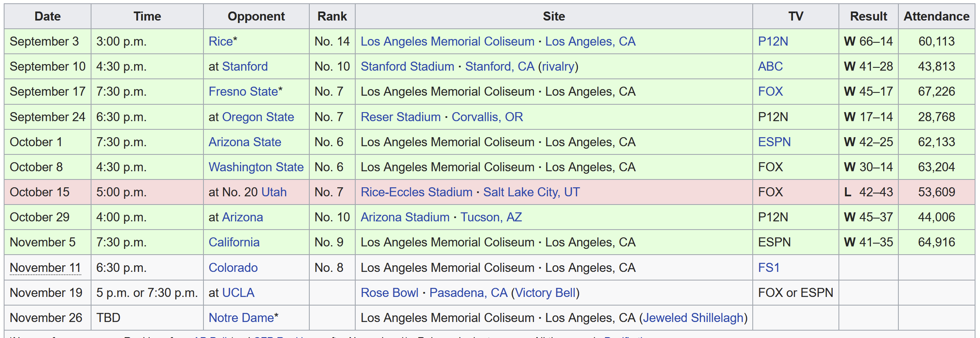Open the Arizona State link
The width and height of the screenshot is (980, 338).
click(x=245, y=142)
